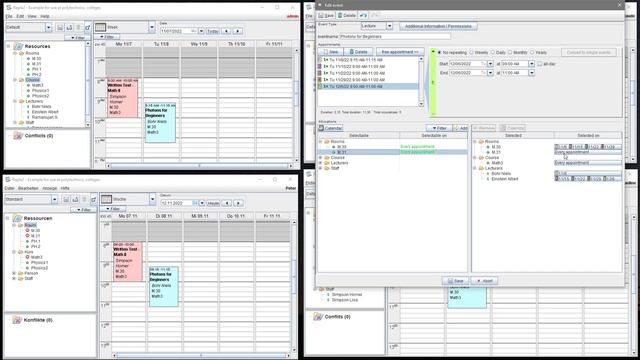Click the Resources root icon in English tree
640x360 pixels.
click(x=18, y=46)
